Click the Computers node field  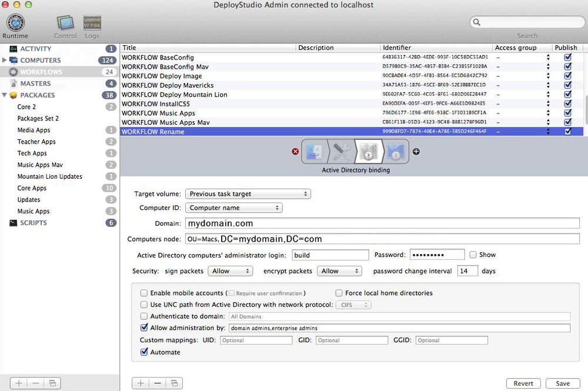tap(383, 239)
